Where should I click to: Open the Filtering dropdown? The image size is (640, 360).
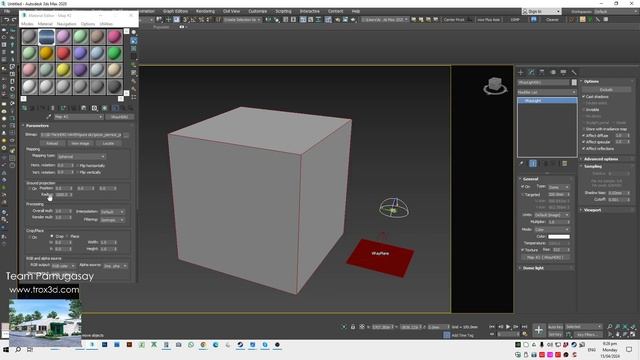tap(112, 220)
